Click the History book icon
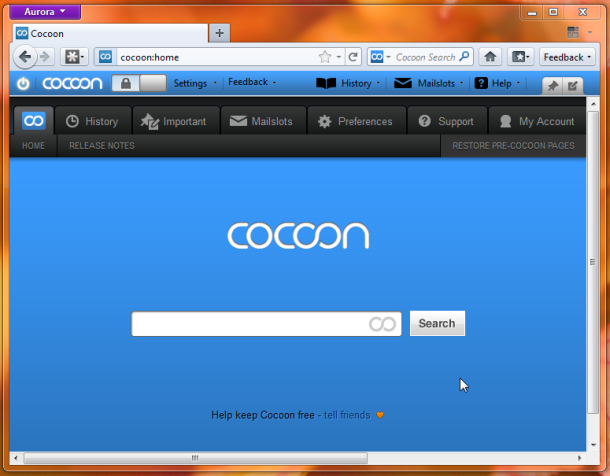This screenshot has height=476, width=610. click(326, 83)
